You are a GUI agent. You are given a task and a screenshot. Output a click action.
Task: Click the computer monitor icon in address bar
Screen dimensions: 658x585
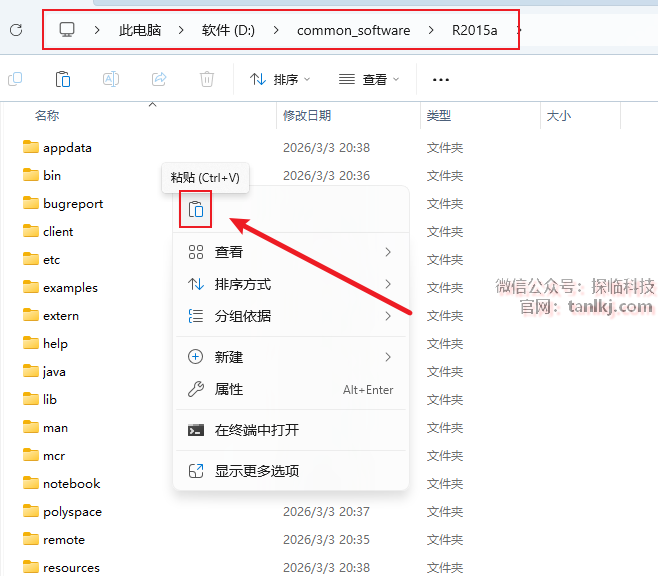[x=68, y=30]
